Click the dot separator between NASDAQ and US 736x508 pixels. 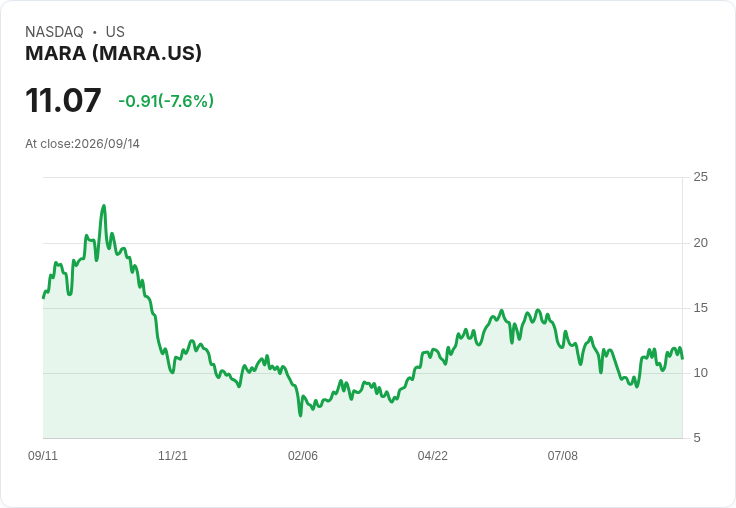[x=94, y=32]
